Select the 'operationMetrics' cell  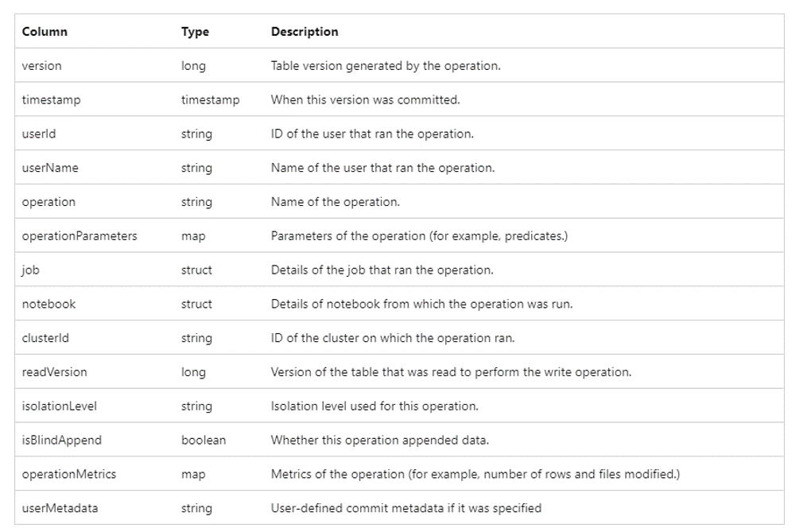coord(69,474)
